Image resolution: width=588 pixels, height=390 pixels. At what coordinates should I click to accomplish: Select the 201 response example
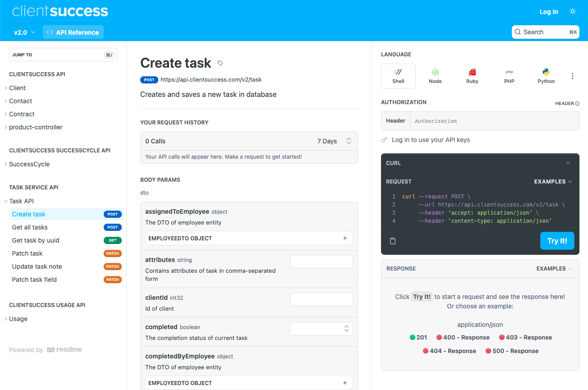(418, 337)
